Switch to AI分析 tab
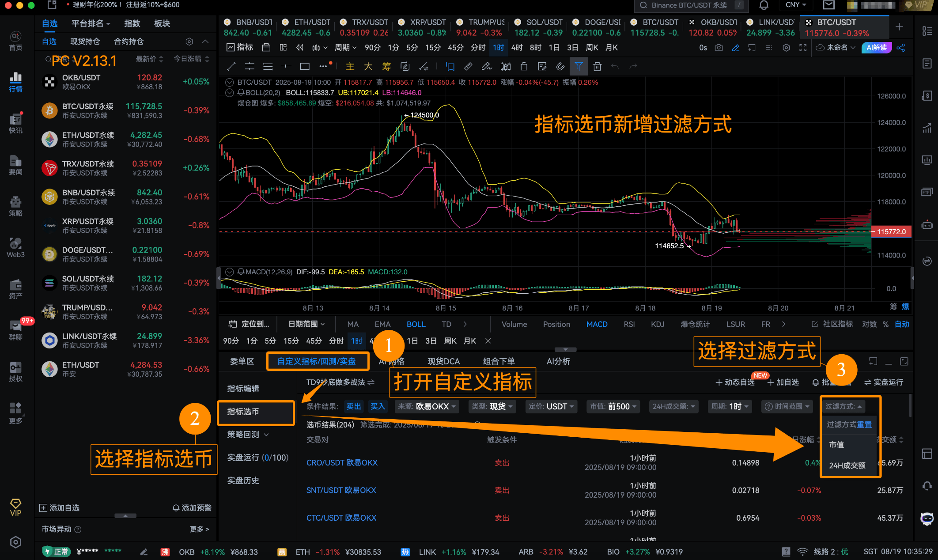Image resolution: width=938 pixels, height=560 pixels. point(558,361)
